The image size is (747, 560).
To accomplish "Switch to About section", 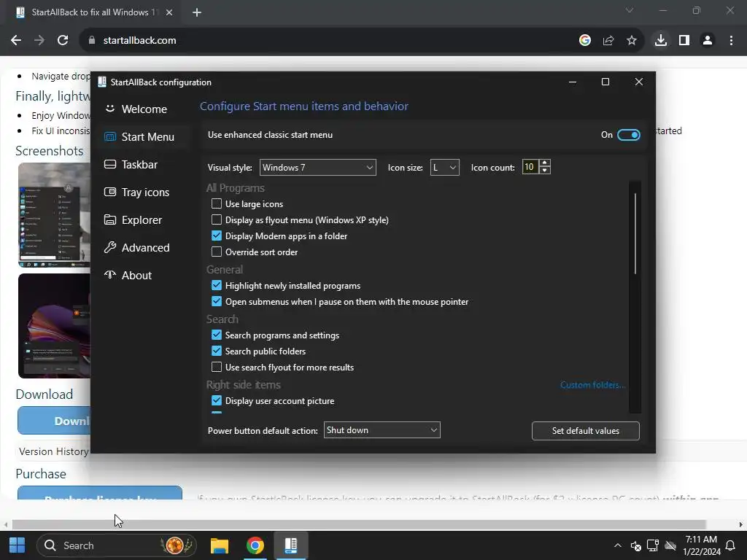I will (136, 275).
